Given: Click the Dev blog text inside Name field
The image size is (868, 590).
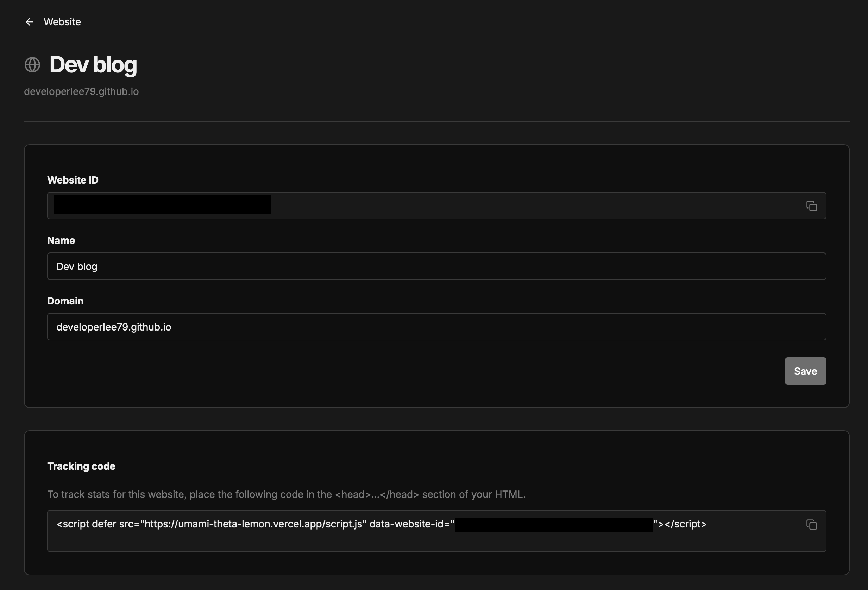Looking at the screenshot, I should (76, 266).
